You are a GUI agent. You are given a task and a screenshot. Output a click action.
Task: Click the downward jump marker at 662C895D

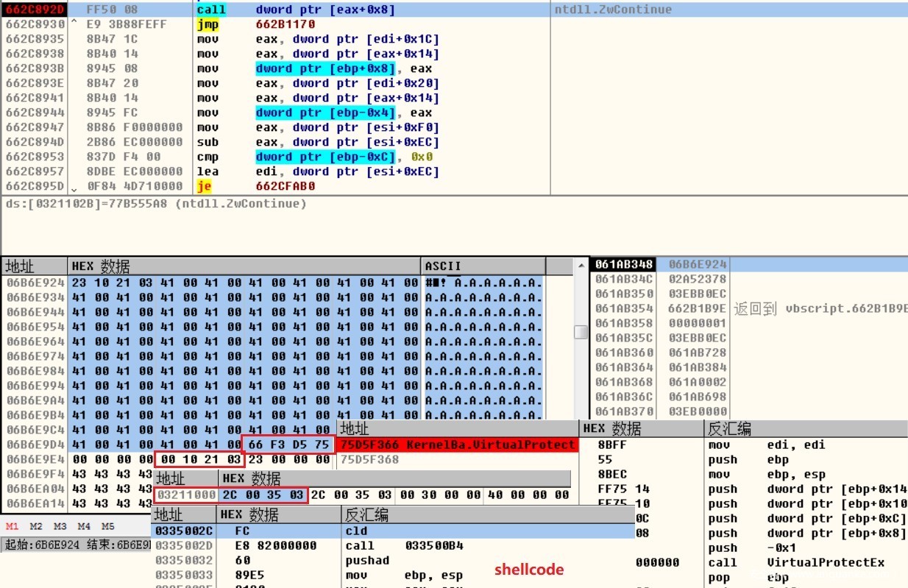click(x=74, y=187)
